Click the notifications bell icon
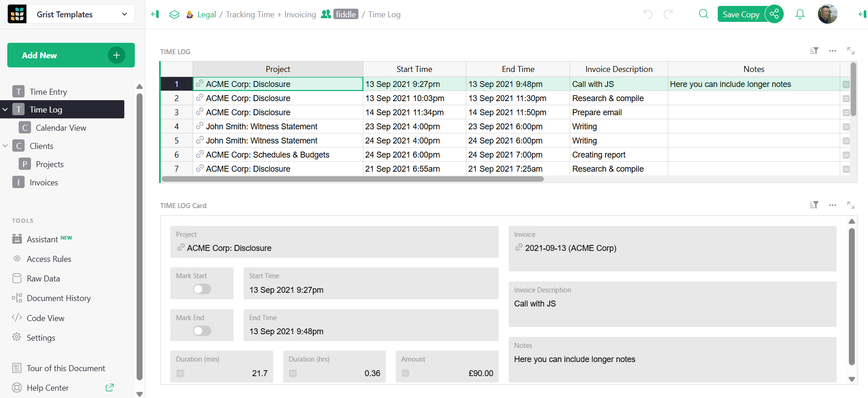This screenshot has width=868, height=398. pos(800,14)
